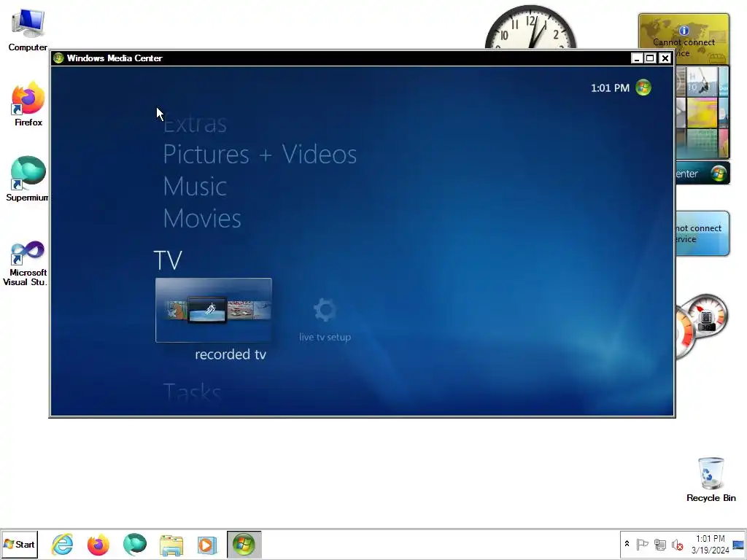Click the live tv setup label
Viewport: 747px width, 560px height.
point(325,337)
